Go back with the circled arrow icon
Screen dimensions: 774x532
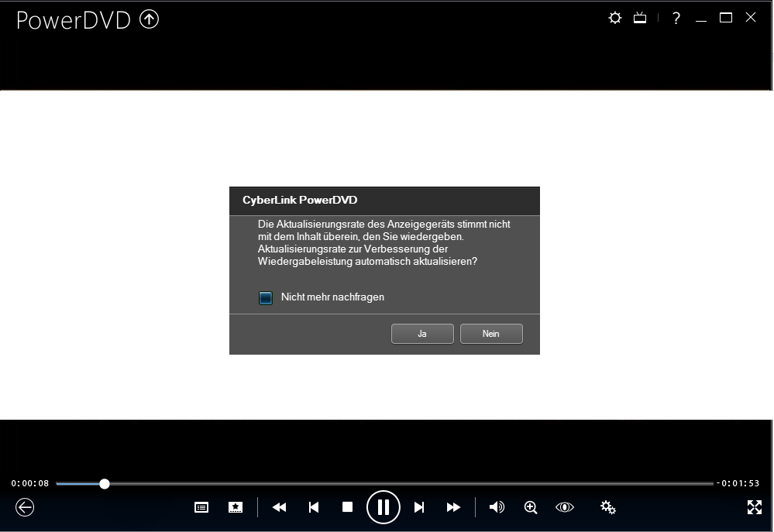point(25,507)
